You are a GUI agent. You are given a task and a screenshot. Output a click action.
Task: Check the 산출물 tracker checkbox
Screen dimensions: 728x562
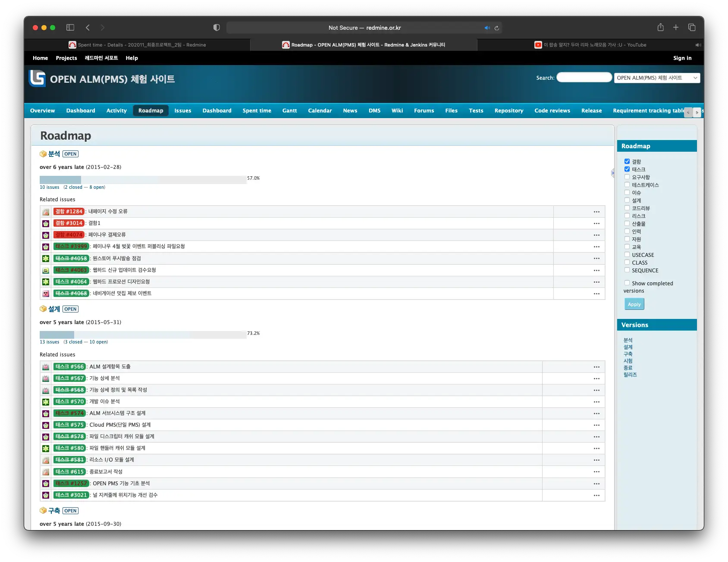pyautogui.click(x=627, y=223)
